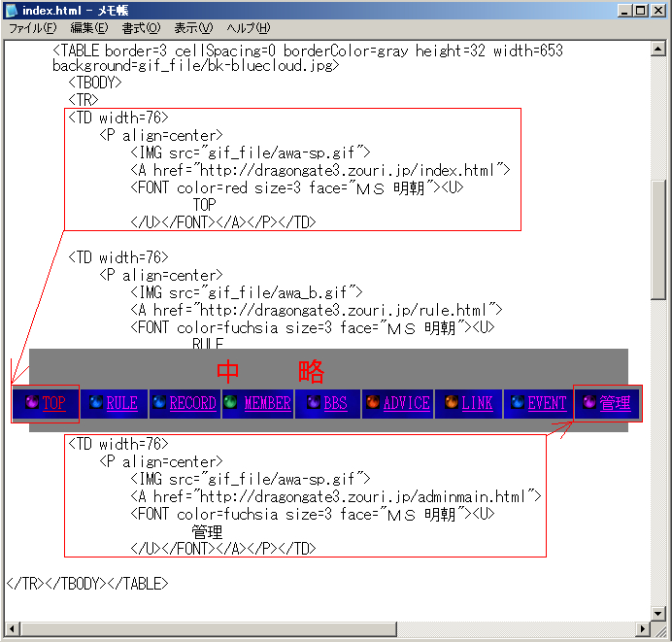Click the horizontal scrollbar thumb
The width and height of the screenshot is (672, 642).
[208, 628]
